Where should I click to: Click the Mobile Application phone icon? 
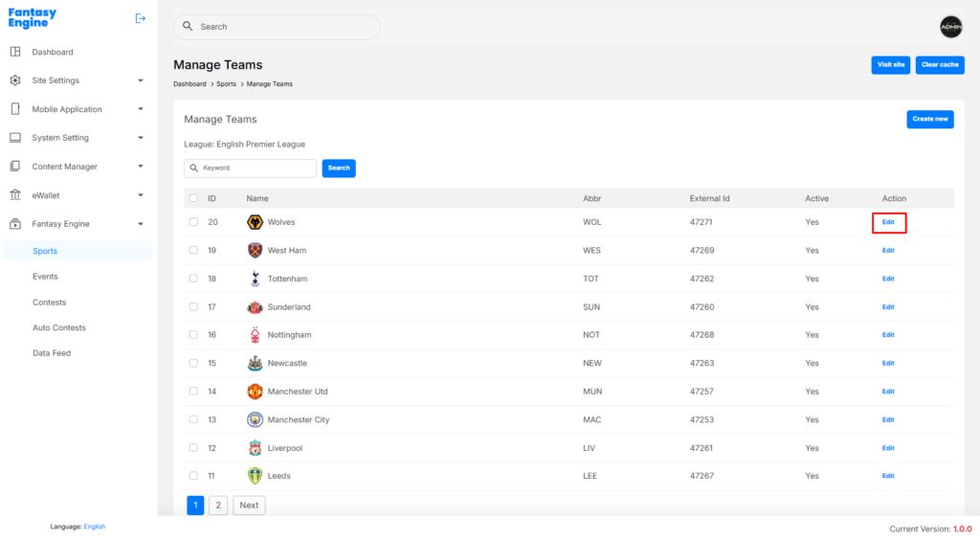(15, 109)
